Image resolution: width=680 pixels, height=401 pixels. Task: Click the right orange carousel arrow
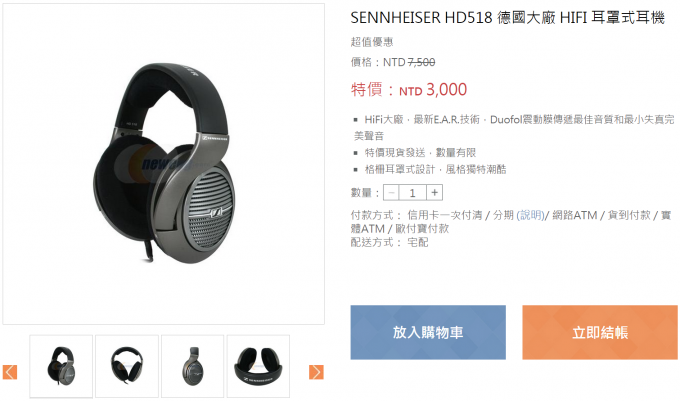pyautogui.click(x=316, y=372)
